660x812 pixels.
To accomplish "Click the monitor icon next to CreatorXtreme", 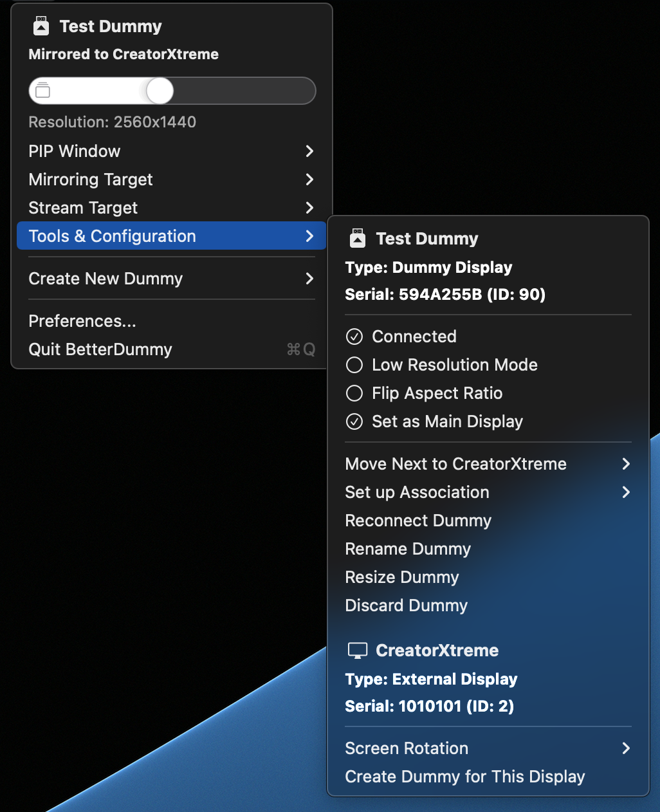I will tap(358, 651).
